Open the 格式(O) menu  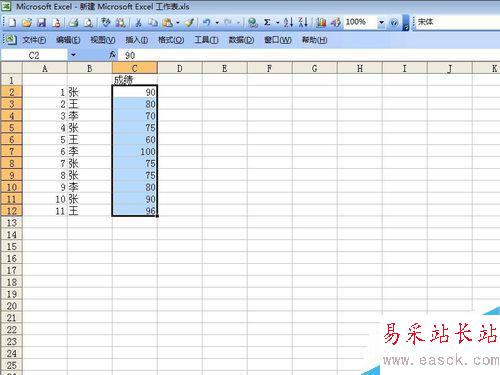[x=171, y=40]
